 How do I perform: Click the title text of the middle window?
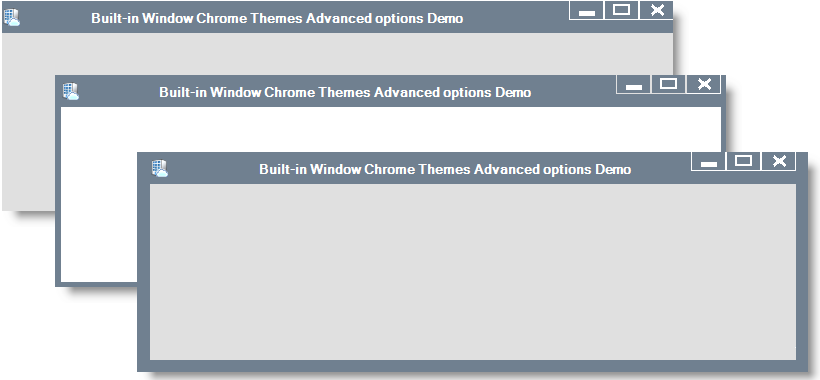click(345, 93)
